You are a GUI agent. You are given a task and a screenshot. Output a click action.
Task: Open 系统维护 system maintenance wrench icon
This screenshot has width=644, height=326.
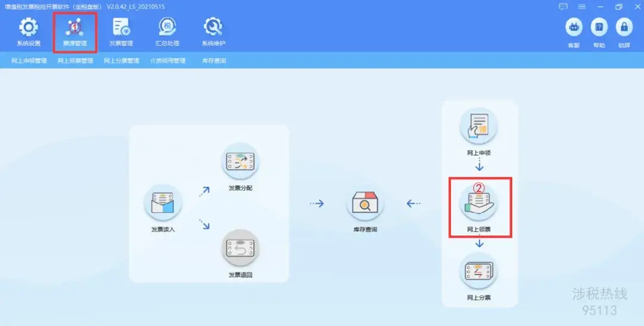tap(213, 27)
